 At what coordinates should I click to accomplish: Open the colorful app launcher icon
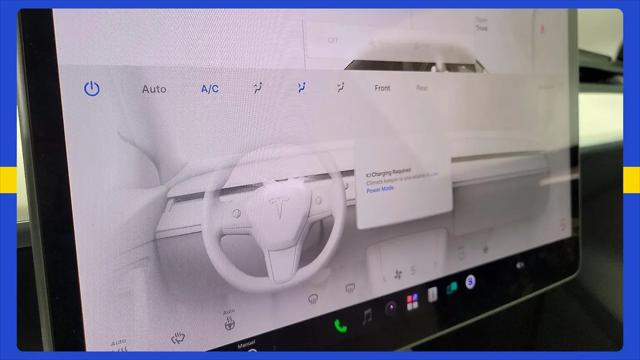click(x=412, y=302)
